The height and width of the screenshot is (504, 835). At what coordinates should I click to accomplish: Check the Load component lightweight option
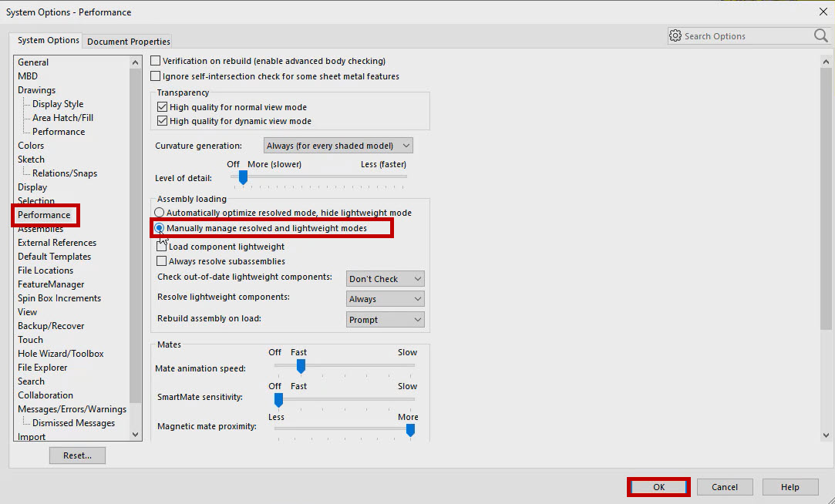pos(161,246)
